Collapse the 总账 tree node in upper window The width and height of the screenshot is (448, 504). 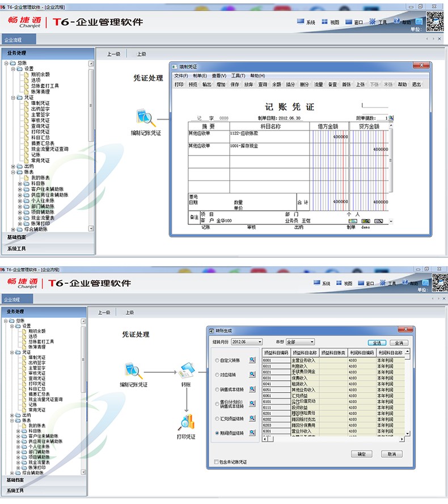pos(6,63)
